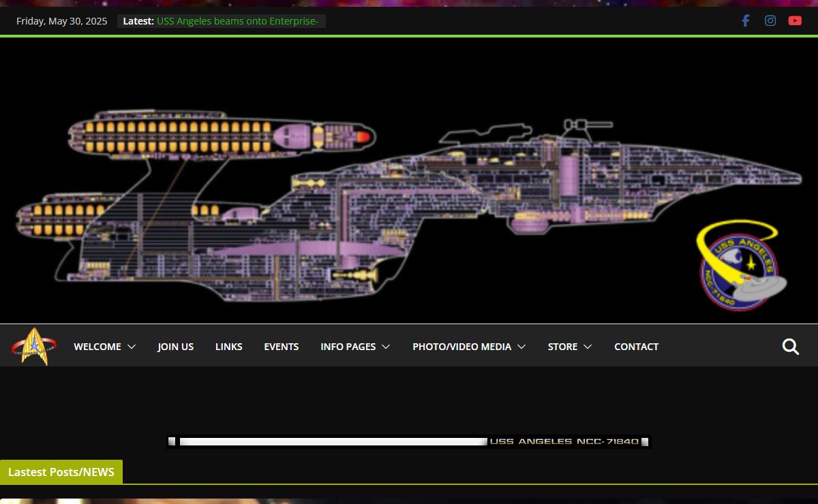Open the STORE menu item
This screenshot has width=818, height=504.
pos(563,347)
